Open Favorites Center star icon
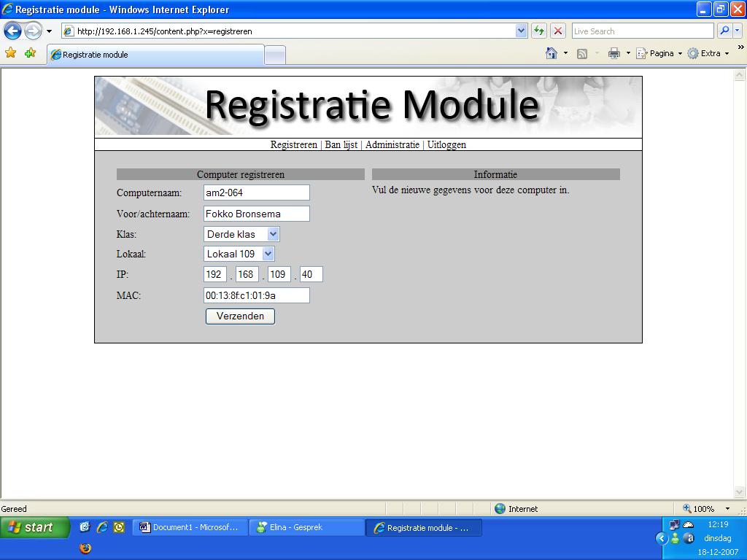 click(x=10, y=53)
